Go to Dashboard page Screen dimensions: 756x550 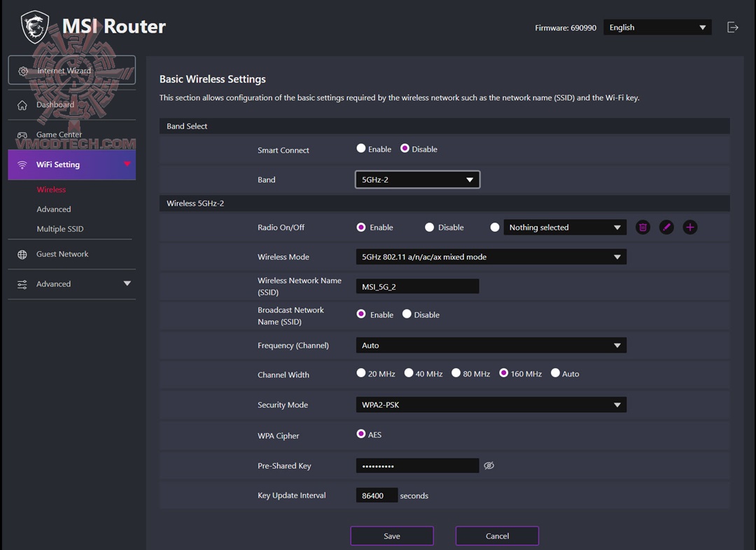72,104
